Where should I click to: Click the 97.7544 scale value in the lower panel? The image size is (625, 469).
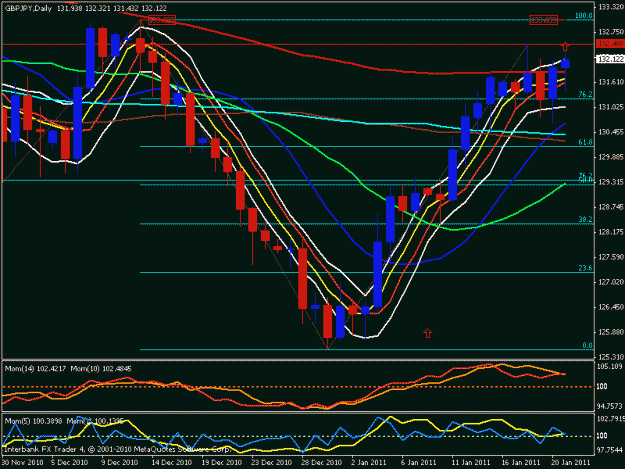609,450
